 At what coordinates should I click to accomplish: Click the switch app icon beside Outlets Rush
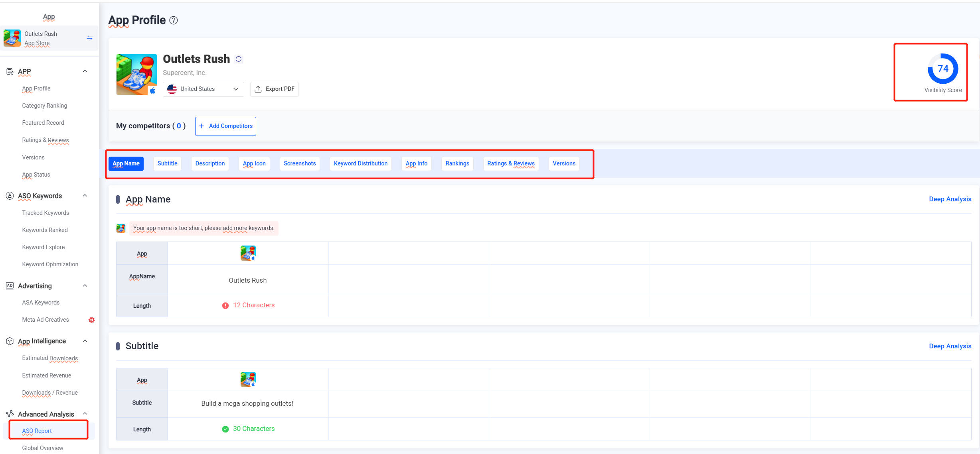(x=90, y=38)
